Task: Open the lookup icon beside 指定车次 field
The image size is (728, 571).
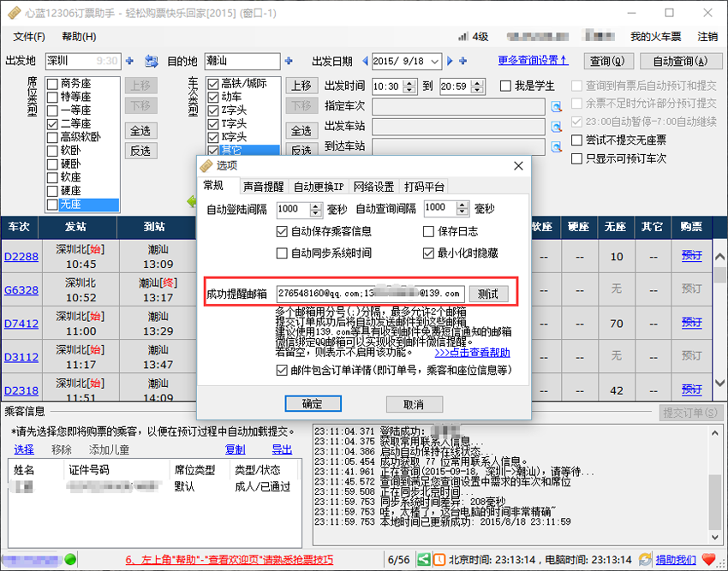Action: coord(556,106)
